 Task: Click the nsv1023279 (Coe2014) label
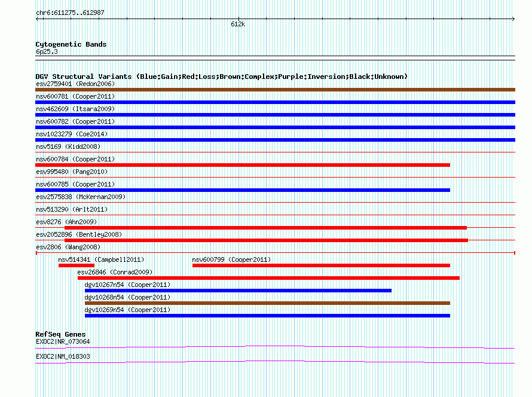coord(72,134)
